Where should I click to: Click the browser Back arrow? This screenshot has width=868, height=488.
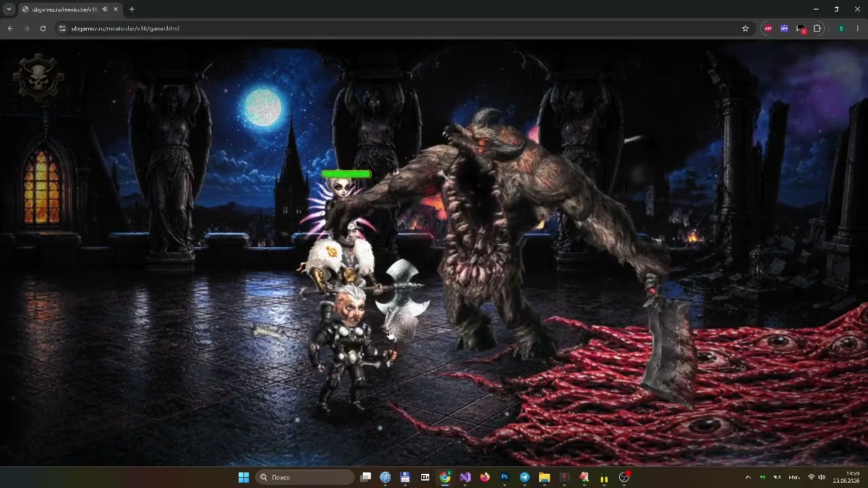click(10, 28)
